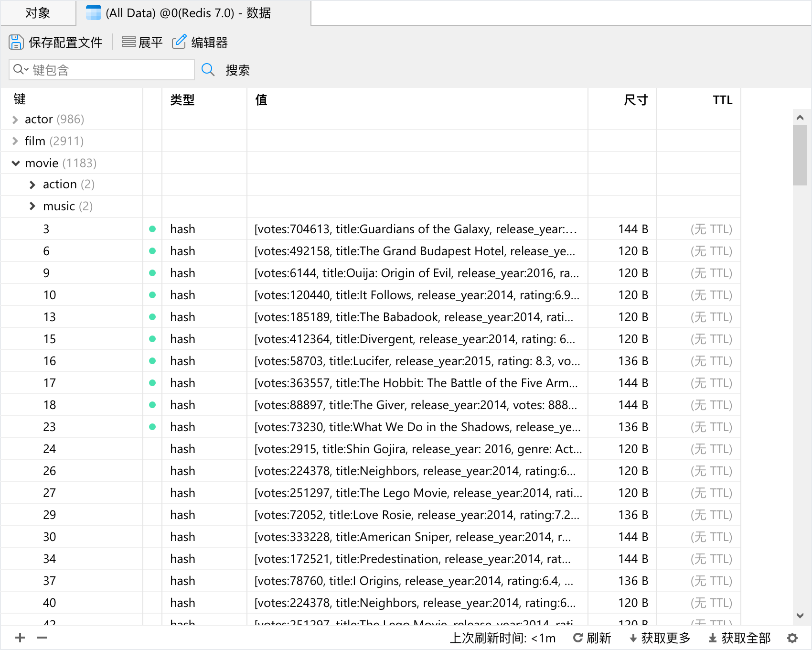Collapse the movie key group
Image resolution: width=812 pixels, height=650 pixels.
(16, 163)
